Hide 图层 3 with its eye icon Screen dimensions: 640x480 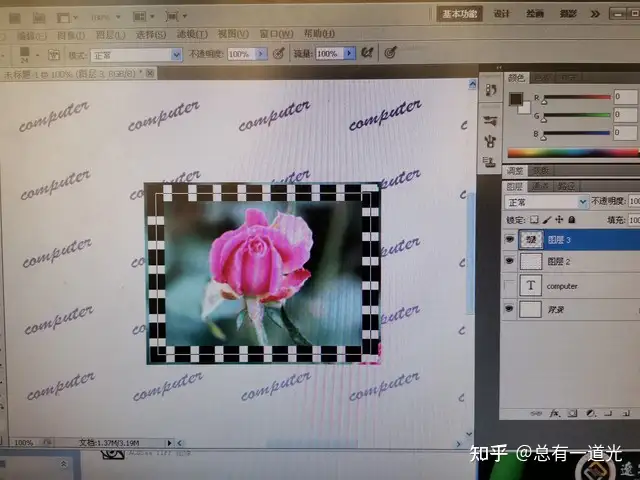pyautogui.click(x=509, y=239)
